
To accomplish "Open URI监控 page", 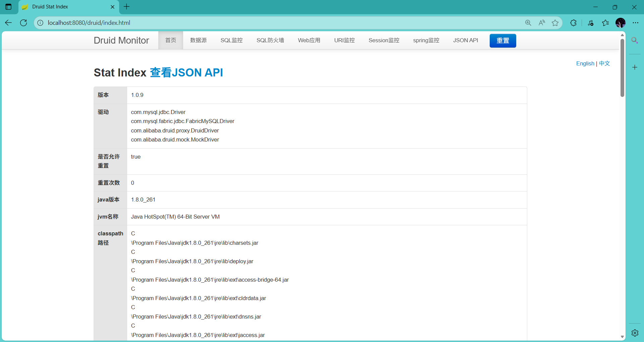I will 344,40.
